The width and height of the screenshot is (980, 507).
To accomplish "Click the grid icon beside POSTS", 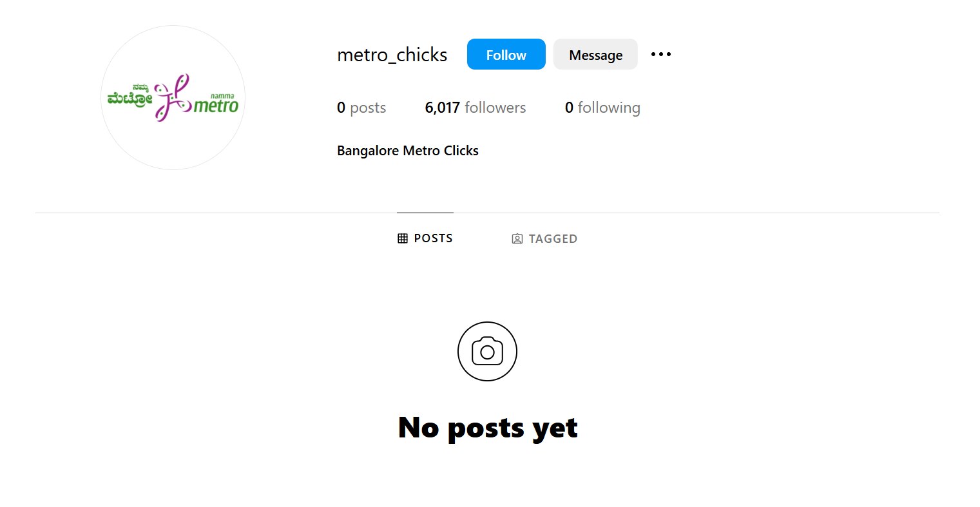I will tap(403, 238).
